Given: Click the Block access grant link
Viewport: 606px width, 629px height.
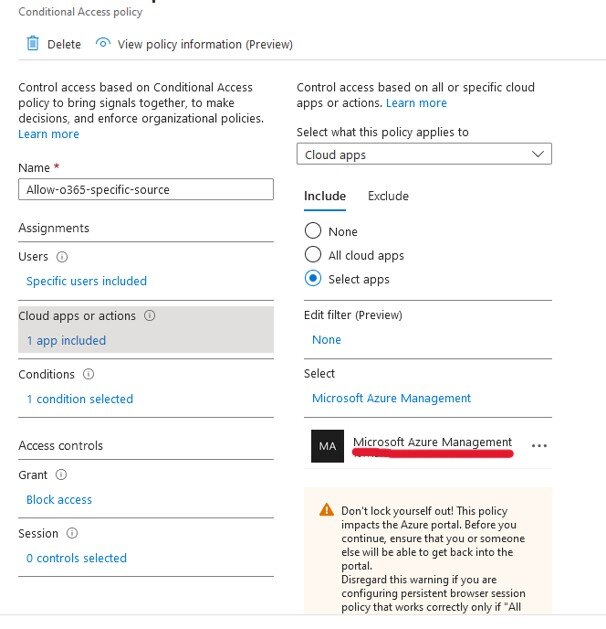Looking at the screenshot, I should tap(59, 499).
